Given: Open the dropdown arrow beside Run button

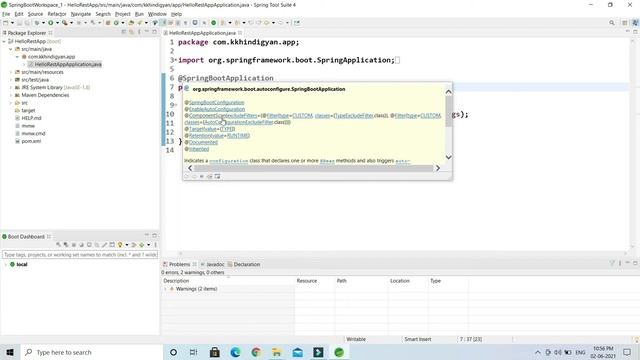Looking at the screenshot, I should coord(57,23).
